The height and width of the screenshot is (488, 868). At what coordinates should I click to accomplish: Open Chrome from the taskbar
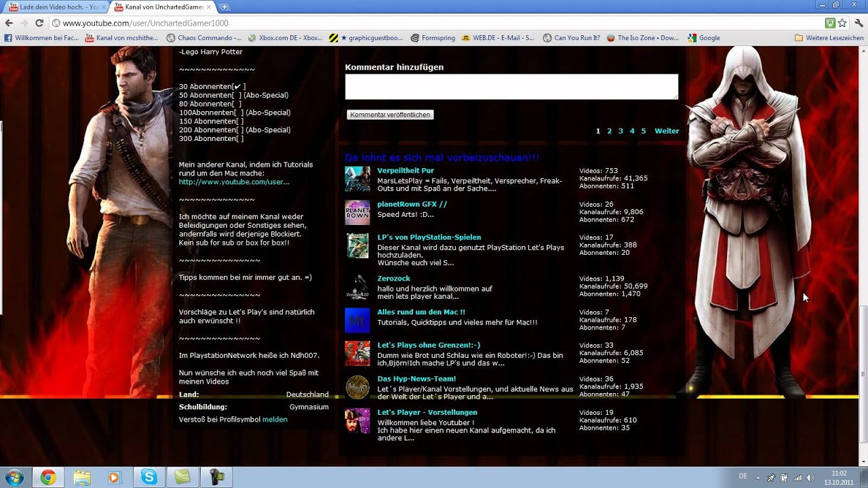click(x=47, y=477)
